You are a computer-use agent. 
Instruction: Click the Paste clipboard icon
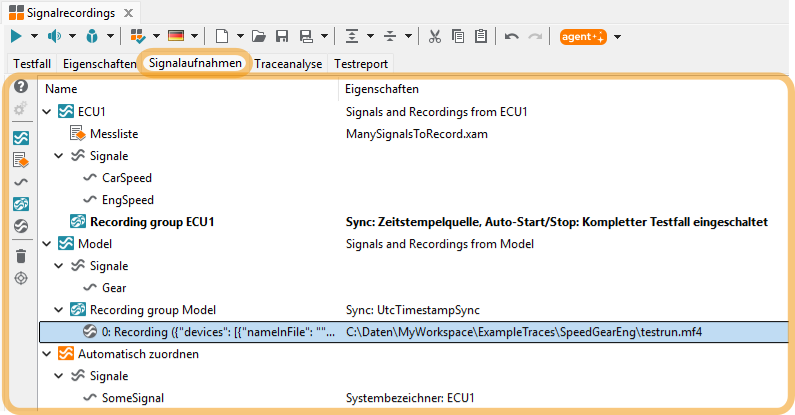point(481,36)
